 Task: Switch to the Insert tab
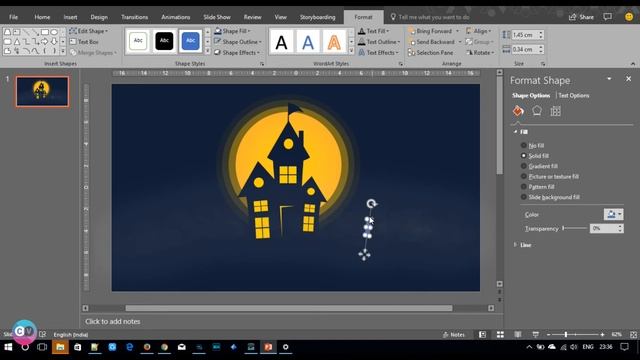70,17
